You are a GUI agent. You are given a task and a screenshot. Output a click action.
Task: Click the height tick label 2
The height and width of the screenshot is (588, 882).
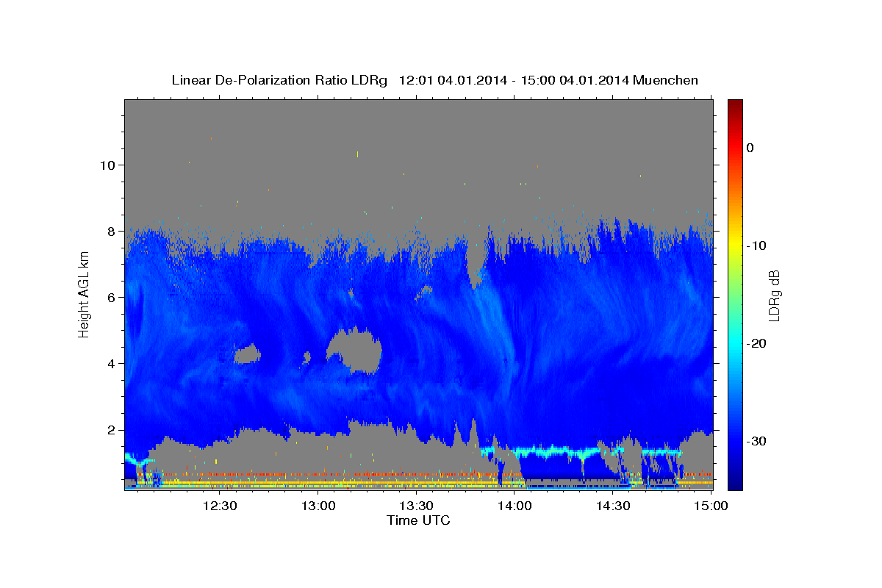point(110,429)
